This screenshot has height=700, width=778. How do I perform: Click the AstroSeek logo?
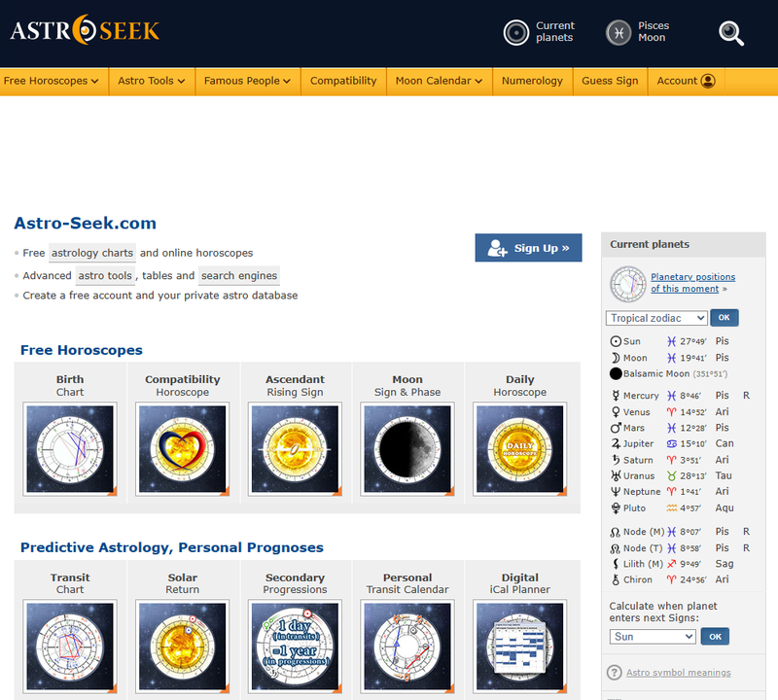[85, 30]
